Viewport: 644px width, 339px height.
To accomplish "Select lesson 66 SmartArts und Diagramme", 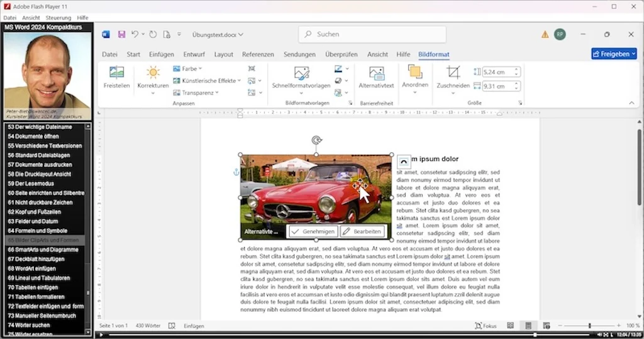I will click(x=45, y=250).
